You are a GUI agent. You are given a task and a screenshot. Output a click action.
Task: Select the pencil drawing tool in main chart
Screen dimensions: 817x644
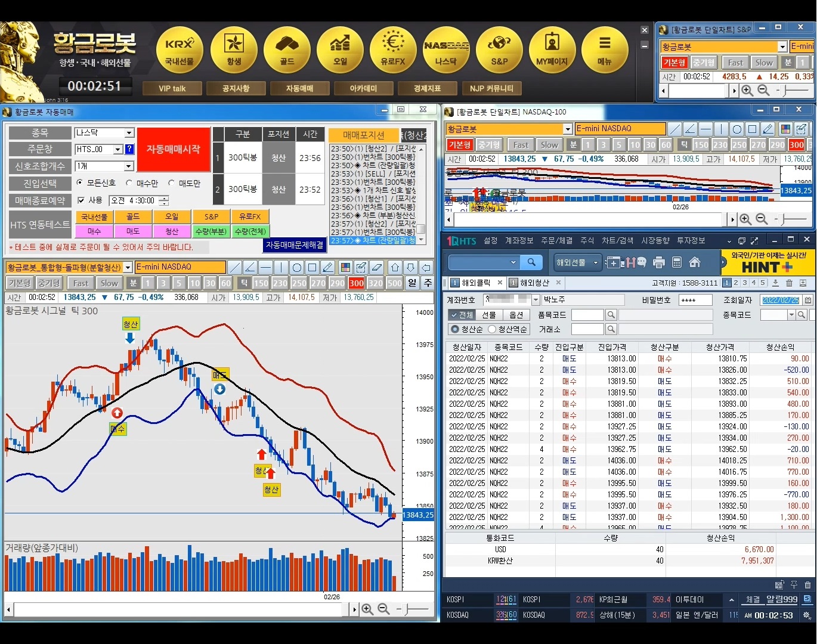coord(328,267)
